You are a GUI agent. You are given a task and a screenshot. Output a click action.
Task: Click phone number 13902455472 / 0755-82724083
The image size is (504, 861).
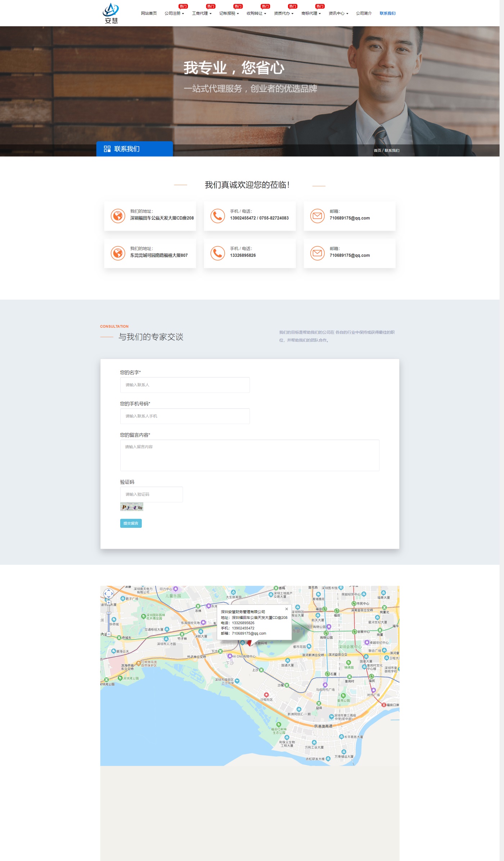259,218
